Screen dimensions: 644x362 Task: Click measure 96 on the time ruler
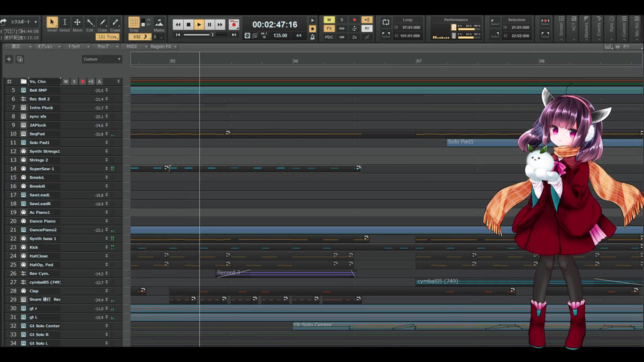click(x=295, y=61)
